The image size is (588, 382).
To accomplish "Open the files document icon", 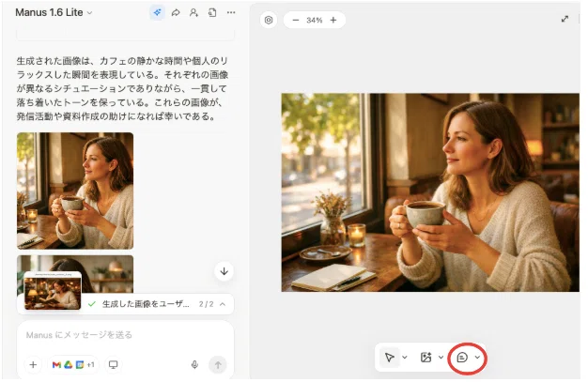I will [212, 13].
